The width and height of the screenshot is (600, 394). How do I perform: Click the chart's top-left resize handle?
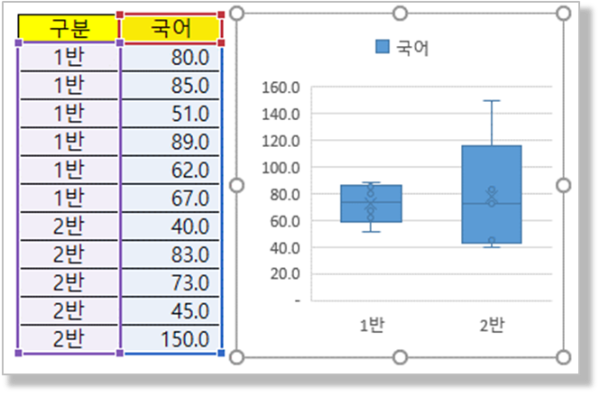[x=237, y=13]
